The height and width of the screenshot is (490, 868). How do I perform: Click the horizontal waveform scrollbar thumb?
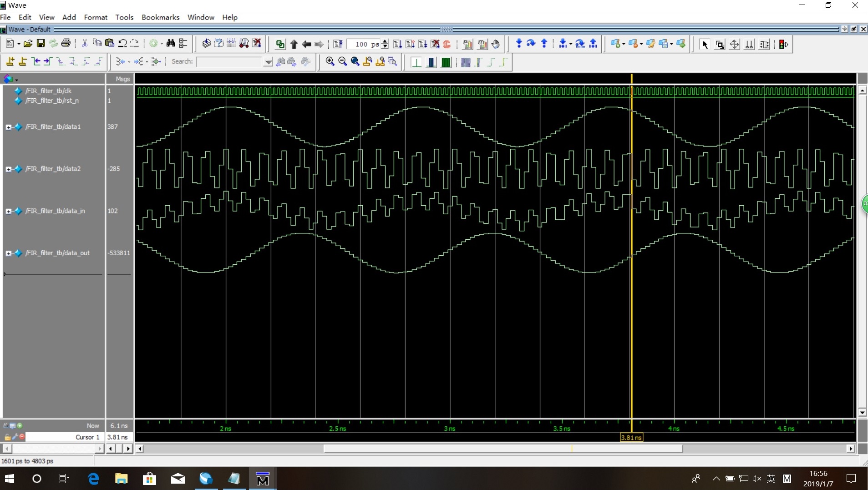tap(503, 449)
